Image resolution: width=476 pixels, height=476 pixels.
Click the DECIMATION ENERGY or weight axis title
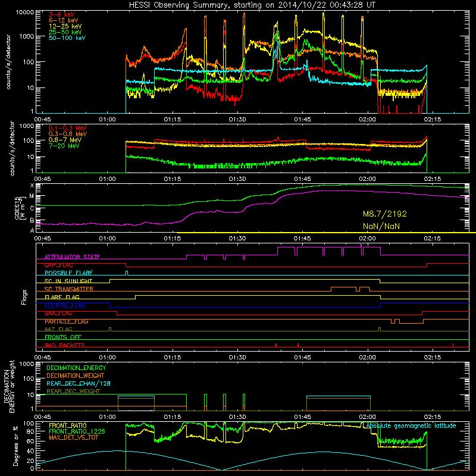tap(9, 386)
